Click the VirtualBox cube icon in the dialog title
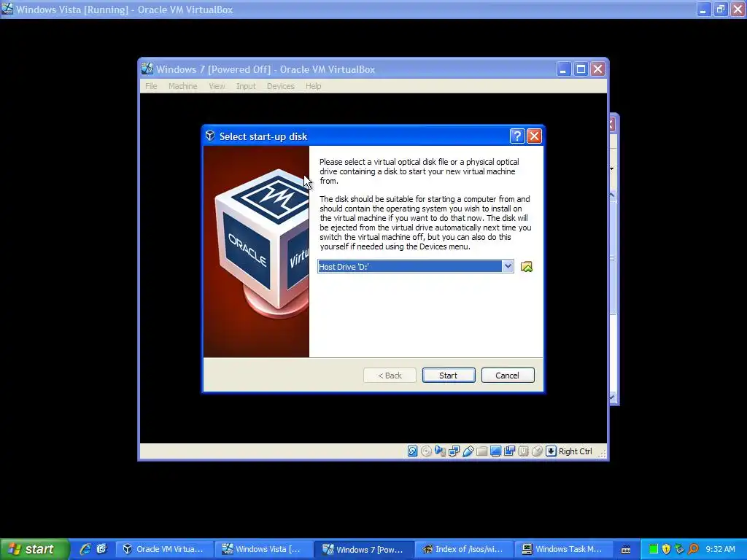Screen dimensions: 747x560 coord(210,136)
